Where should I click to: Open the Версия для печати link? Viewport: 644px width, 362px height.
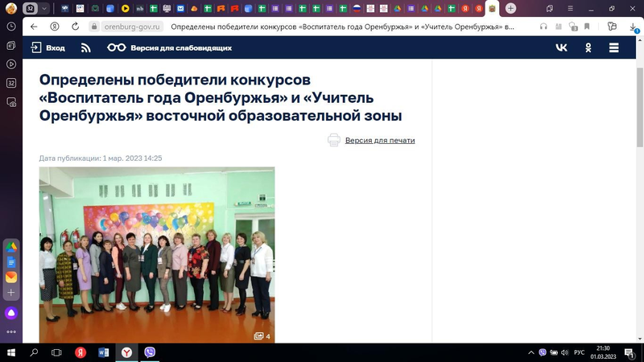point(380,140)
